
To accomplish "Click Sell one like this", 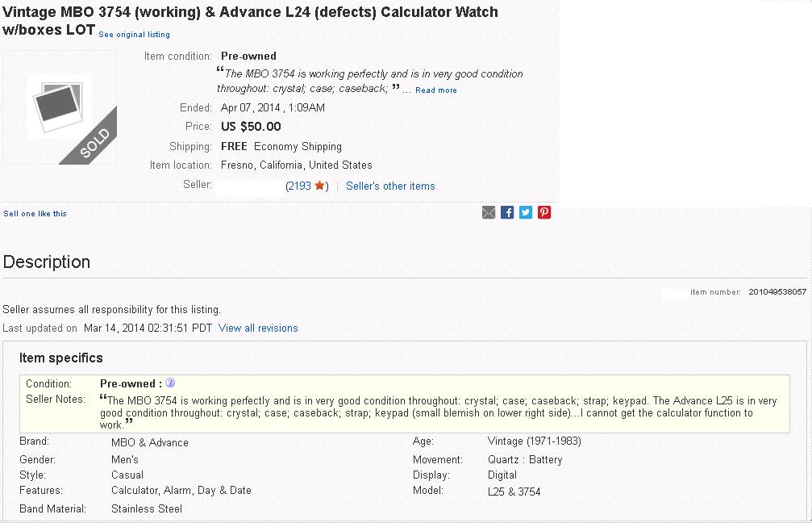I will [x=35, y=214].
